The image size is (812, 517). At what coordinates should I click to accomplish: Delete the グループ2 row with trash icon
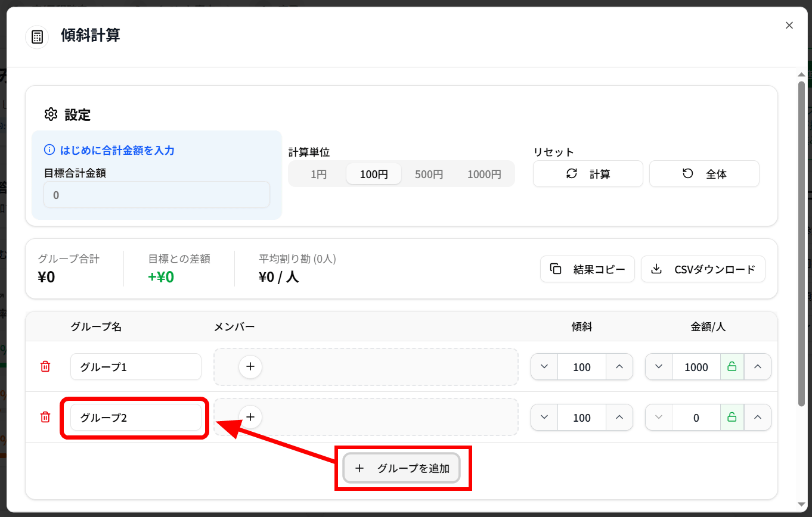(45, 418)
